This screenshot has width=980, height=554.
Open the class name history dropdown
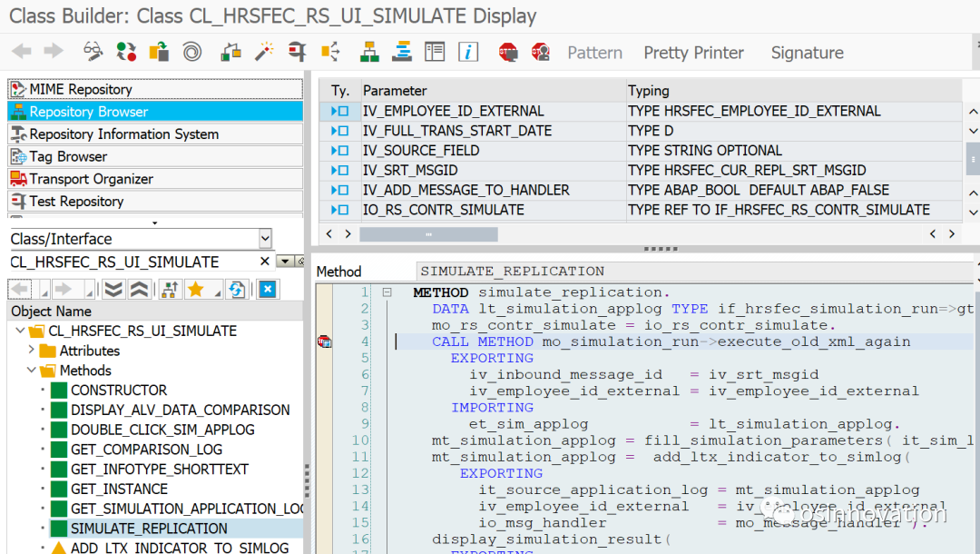pos(285,262)
